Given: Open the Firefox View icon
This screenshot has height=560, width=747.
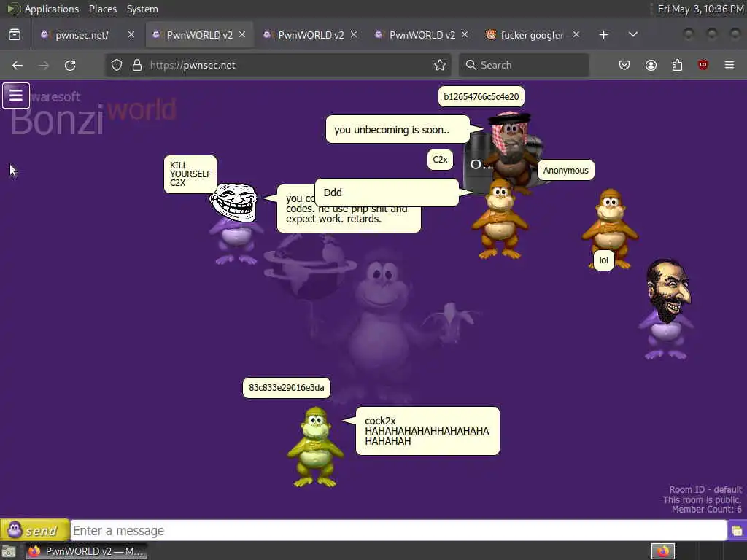Looking at the screenshot, I should click(15, 35).
